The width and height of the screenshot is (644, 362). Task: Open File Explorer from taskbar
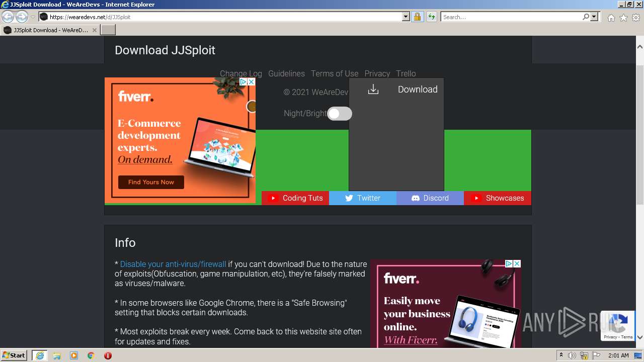(57, 355)
